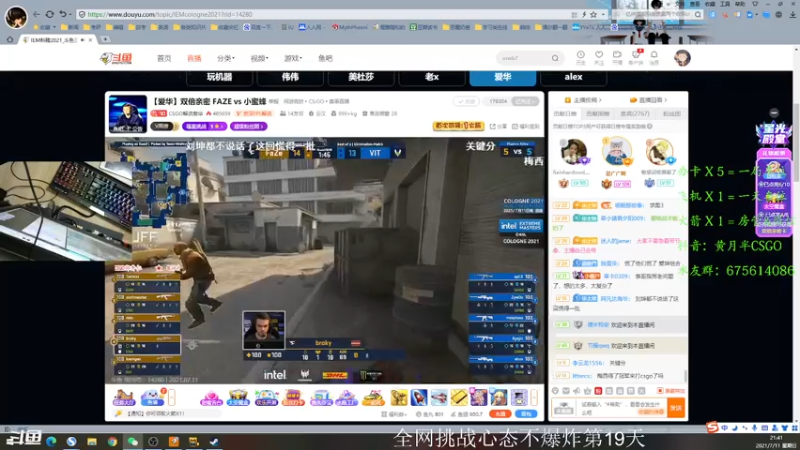Screen dimensions: 800x450
Task: Switch to the 美杜莎 stream tab
Action: (361, 77)
